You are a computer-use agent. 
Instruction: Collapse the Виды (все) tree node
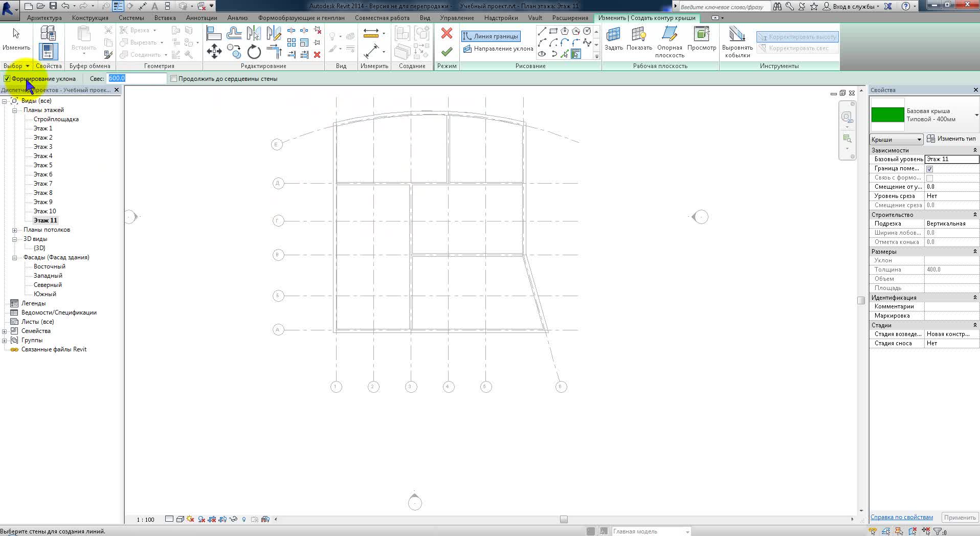pyautogui.click(x=5, y=101)
